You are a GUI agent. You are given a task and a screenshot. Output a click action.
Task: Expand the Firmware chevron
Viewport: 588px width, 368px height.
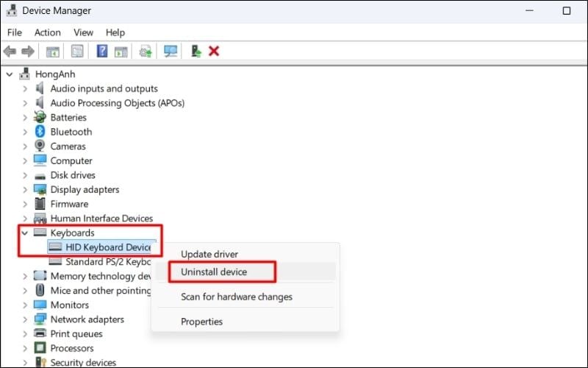[x=25, y=204]
